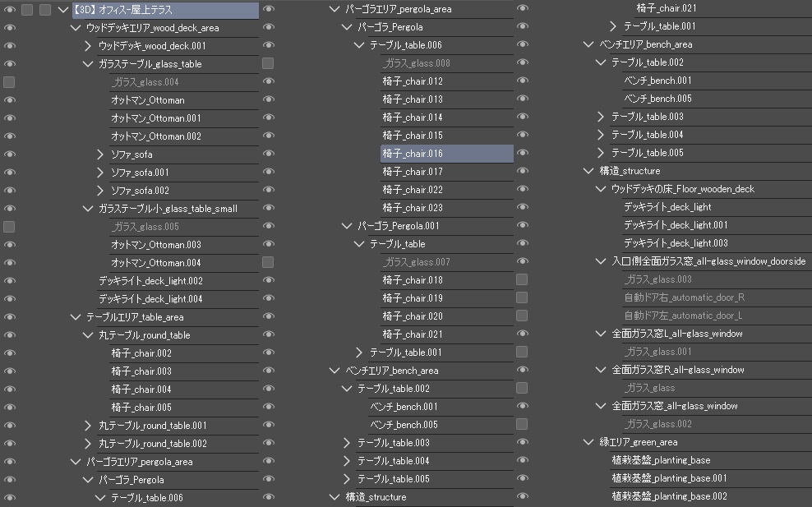Collapse the ウッドデッキエリア_wood_deck_area group
Viewport: 812px width, 507px height.
(x=76, y=28)
